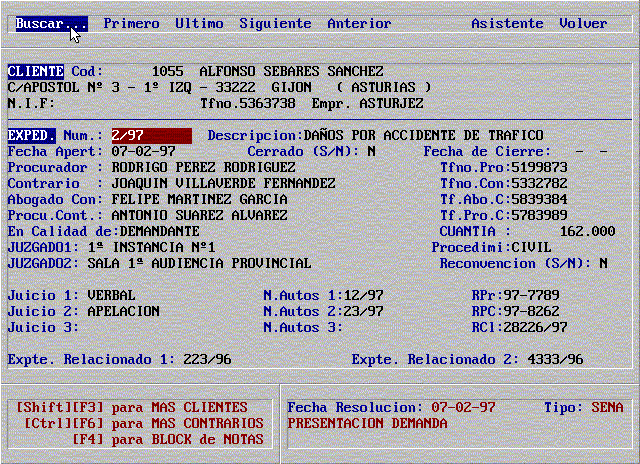Jump to the Ultimo record
Viewport: 640px width, 464px height.
point(199,24)
